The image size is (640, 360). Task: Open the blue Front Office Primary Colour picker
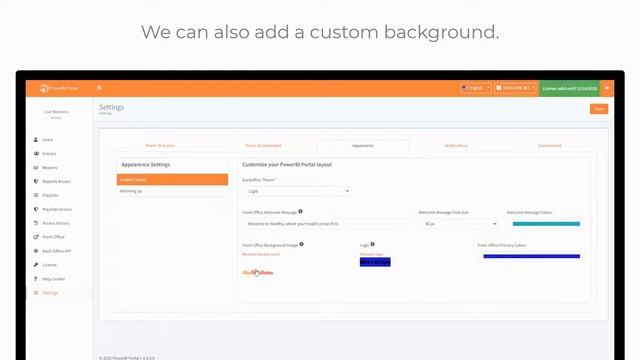531,256
